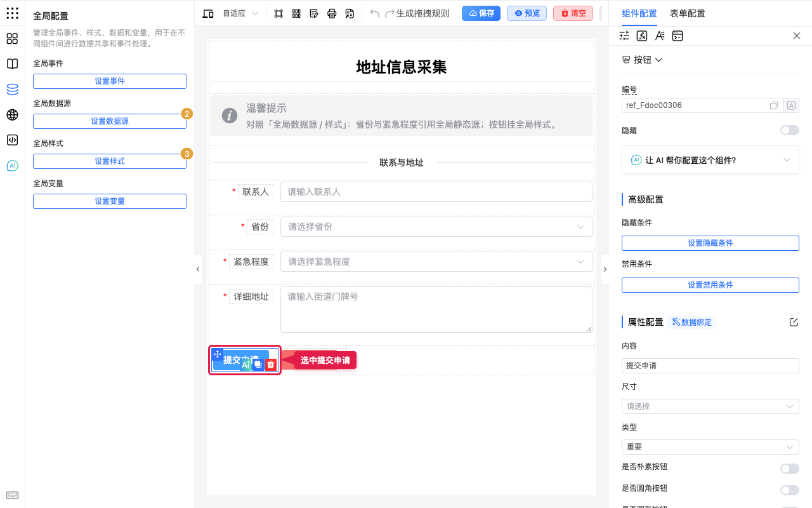Click the 'A' icon beside the ID field
This screenshot has width=812, height=508.
click(791, 105)
